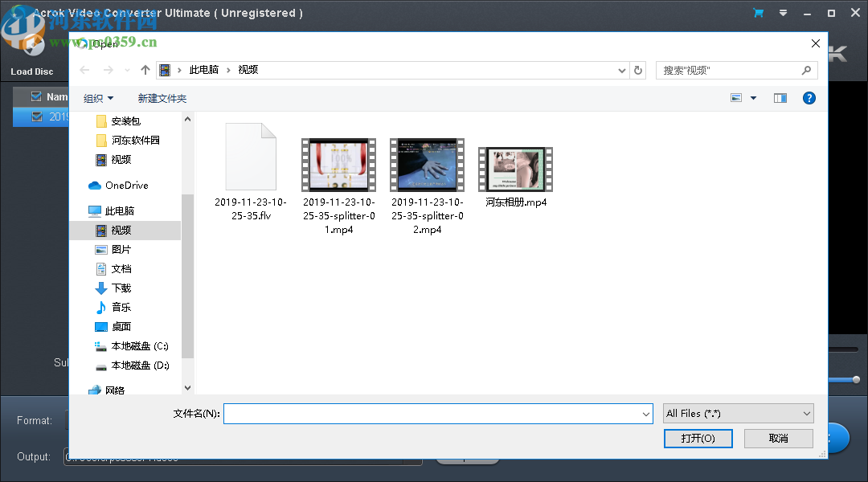The width and height of the screenshot is (868, 482).
Task: Refresh the 视频 folder view
Action: (x=638, y=70)
